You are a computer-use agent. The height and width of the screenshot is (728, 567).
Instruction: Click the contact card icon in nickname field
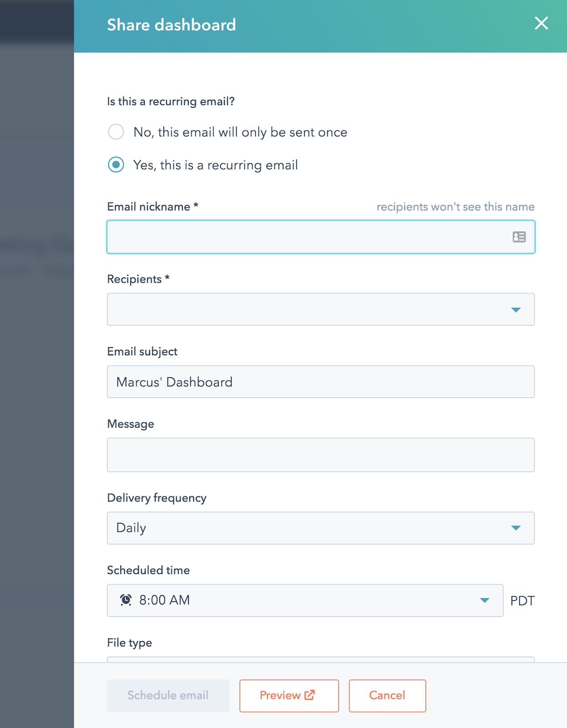coord(519,237)
